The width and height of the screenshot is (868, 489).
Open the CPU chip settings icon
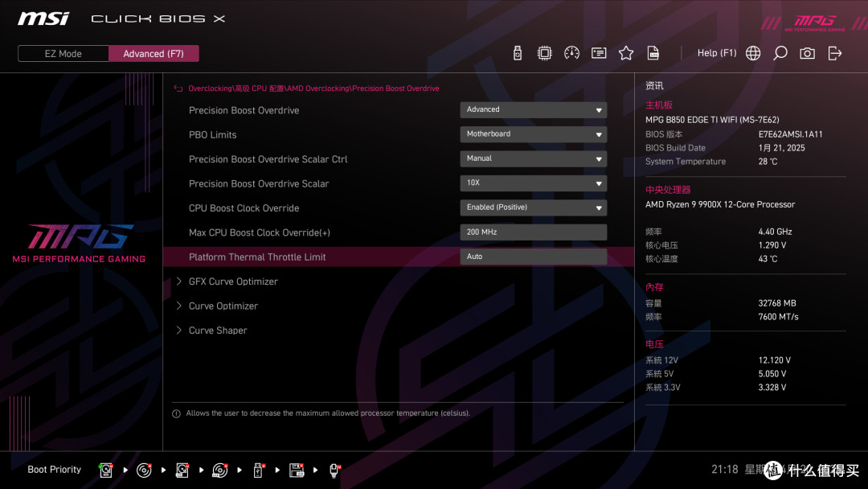pos(544,53)
